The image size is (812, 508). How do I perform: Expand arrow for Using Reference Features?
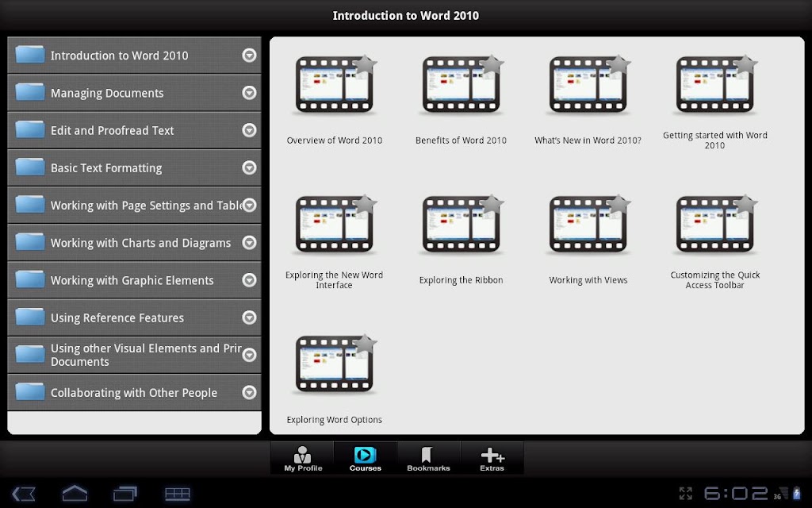tap(250, 317)
